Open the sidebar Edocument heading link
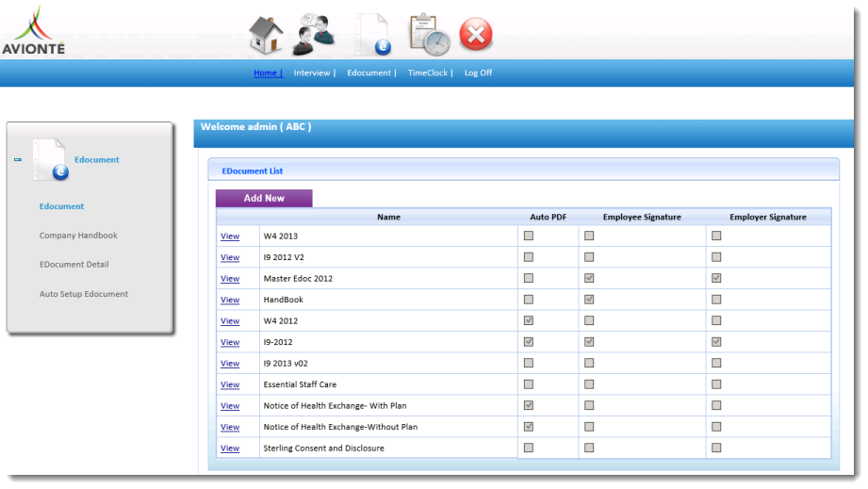Screen dimensions: 868x489 point(97,159)
